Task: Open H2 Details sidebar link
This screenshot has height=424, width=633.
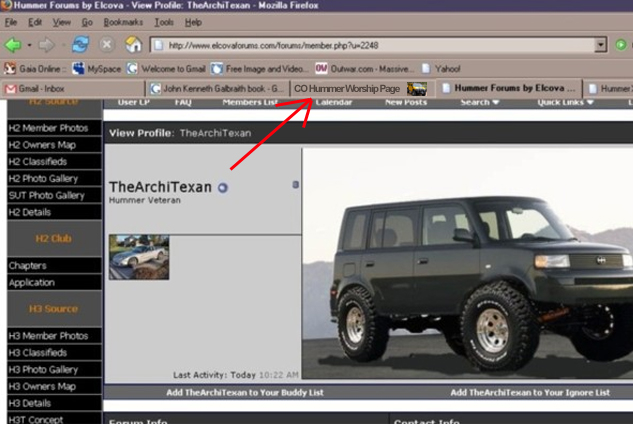Action: (x=54, y=212)
